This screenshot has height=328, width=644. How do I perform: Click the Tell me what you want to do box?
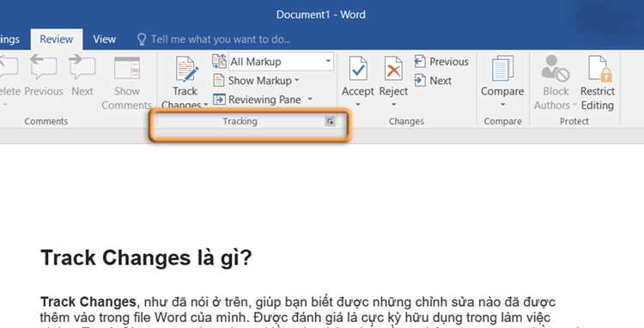[x=221, y=39]
